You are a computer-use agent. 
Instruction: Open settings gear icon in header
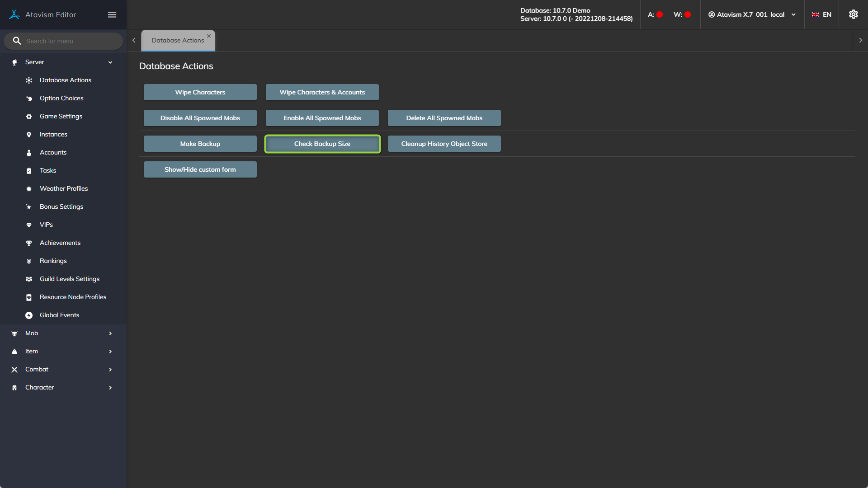click(x=853, y=14)
